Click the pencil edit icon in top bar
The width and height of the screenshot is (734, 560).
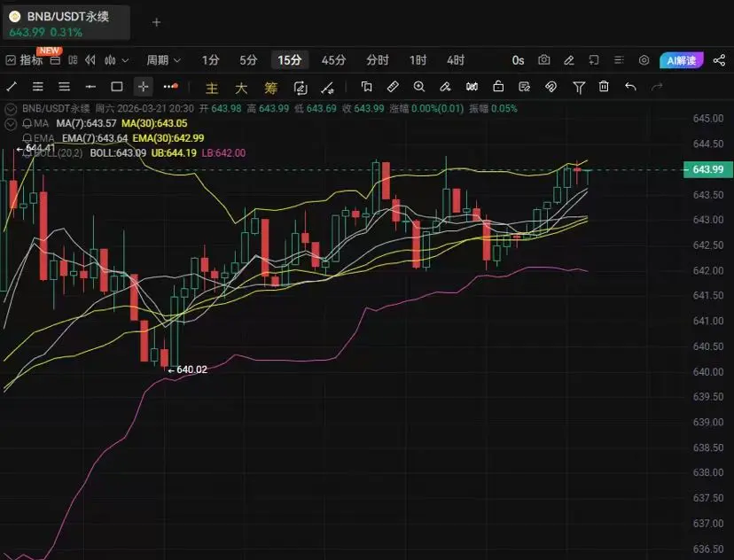click(569, 60)
